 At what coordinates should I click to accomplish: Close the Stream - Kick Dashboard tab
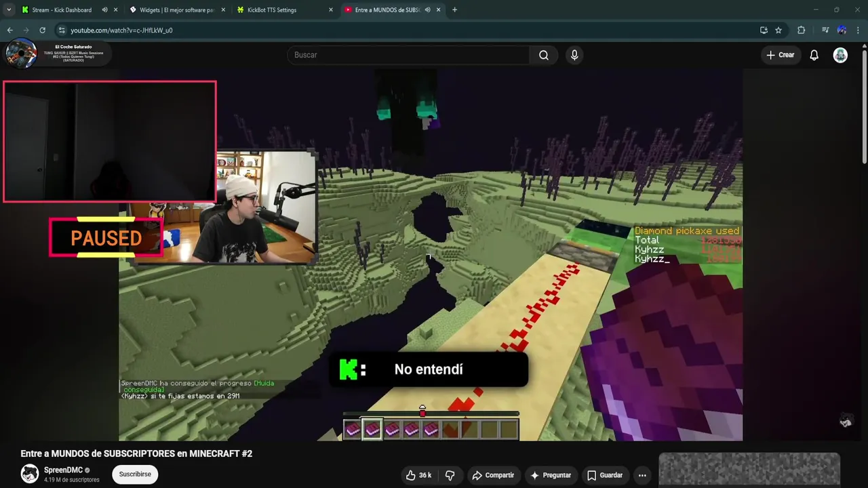click(x=116, y=9)
